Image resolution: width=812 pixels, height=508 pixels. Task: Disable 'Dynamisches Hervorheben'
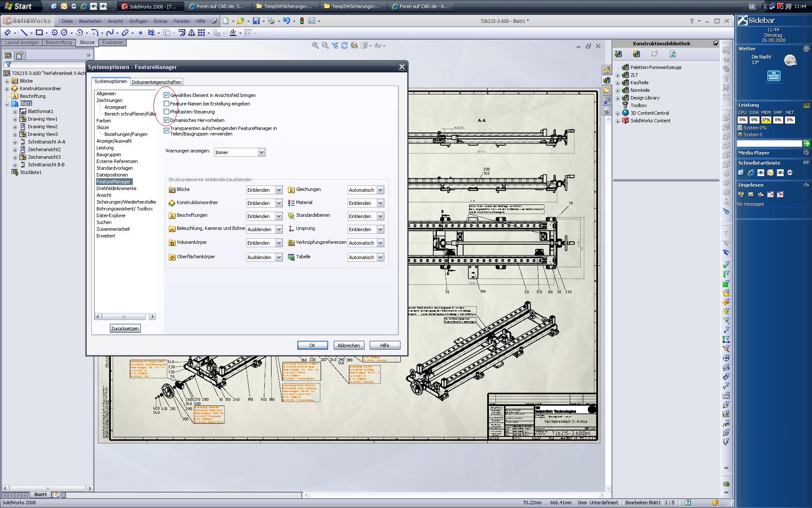click(x=166, y=120)
